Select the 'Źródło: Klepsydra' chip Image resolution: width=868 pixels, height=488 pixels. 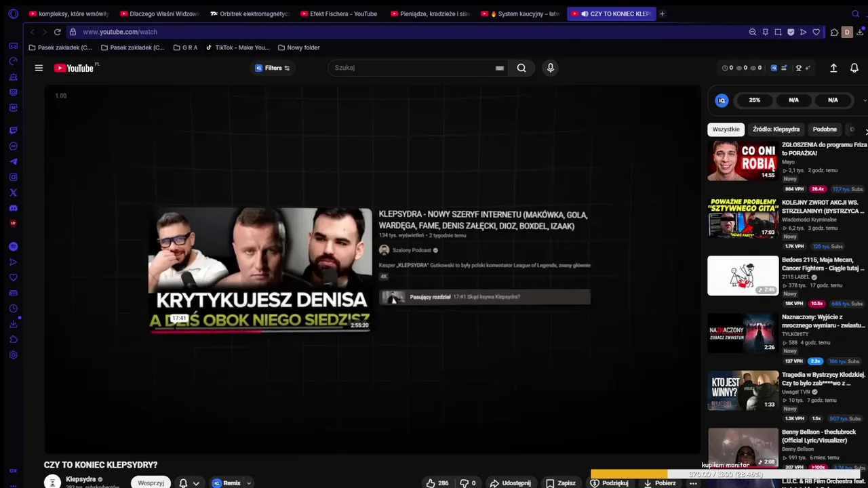[x=776, y=129]
